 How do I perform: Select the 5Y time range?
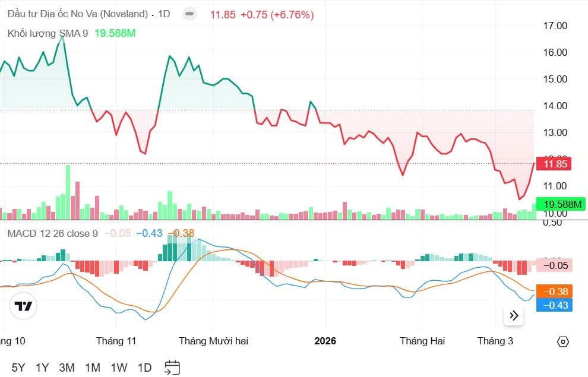[x=18, y=368]
